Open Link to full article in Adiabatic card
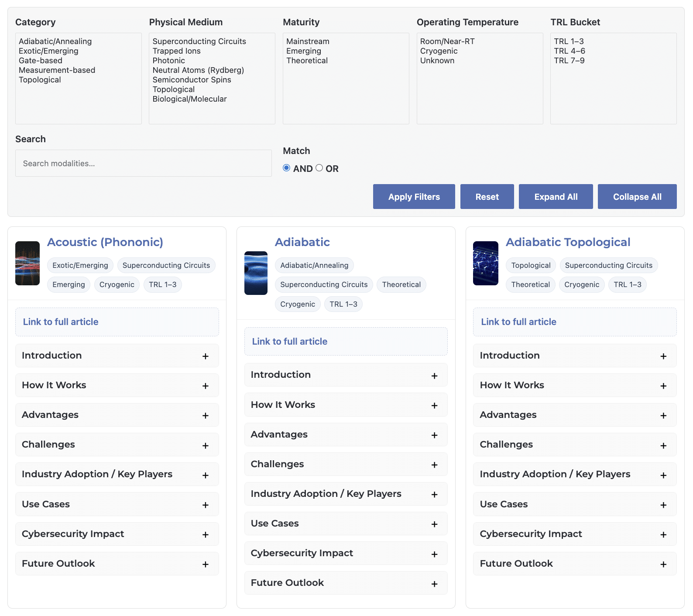 pyautogui.click(x=290, y=342)
